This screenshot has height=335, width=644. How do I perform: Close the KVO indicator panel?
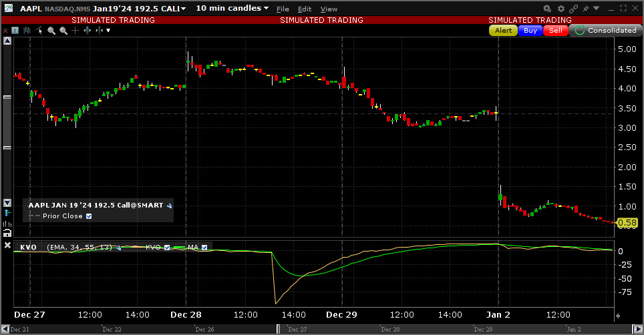[x=7, y=245]
